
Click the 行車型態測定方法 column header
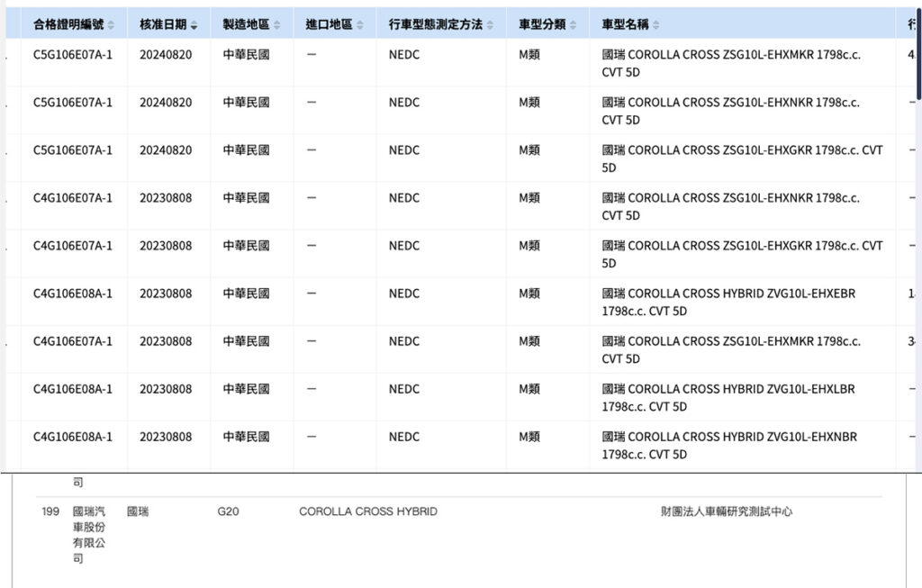click(441, 24)
